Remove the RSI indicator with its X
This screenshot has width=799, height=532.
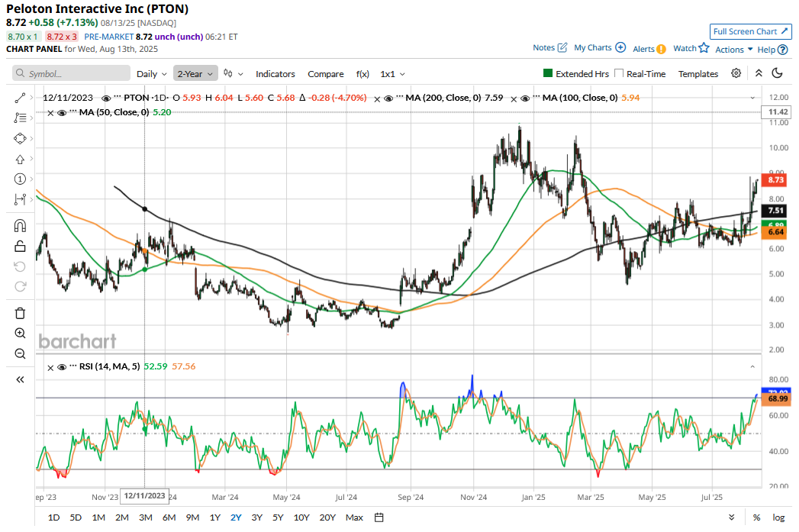coord(50,367)
